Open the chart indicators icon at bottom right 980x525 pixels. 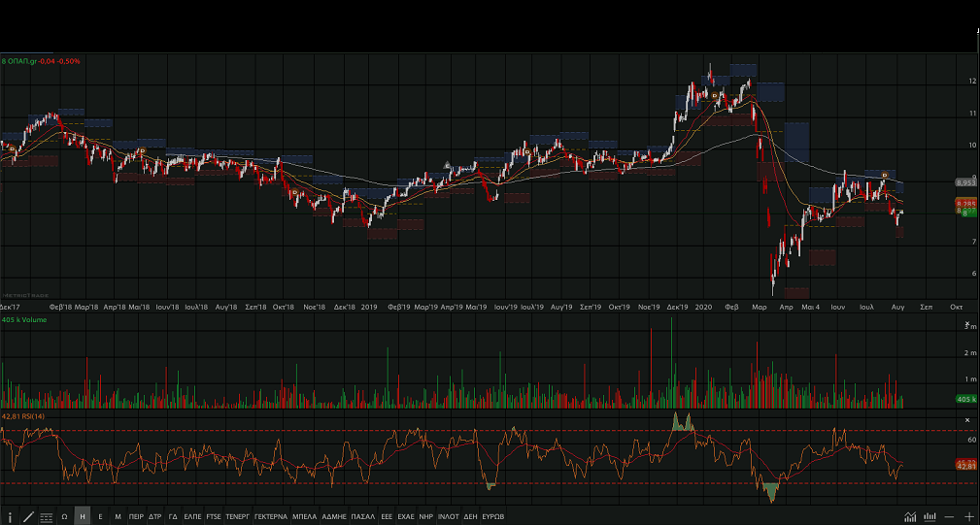tap(910, 517)
